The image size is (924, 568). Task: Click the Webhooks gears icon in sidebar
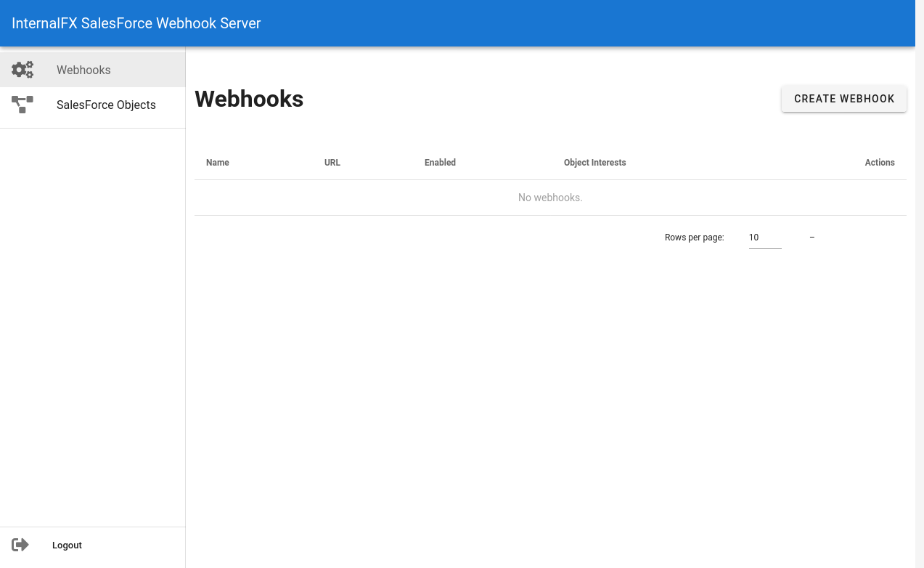(23, 70)
